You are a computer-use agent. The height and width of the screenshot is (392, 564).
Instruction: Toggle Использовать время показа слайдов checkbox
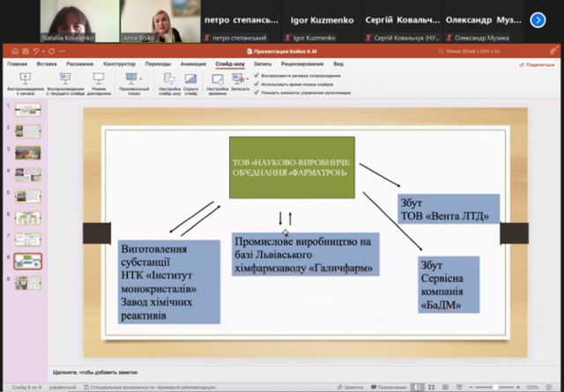[x=256, y=85]
